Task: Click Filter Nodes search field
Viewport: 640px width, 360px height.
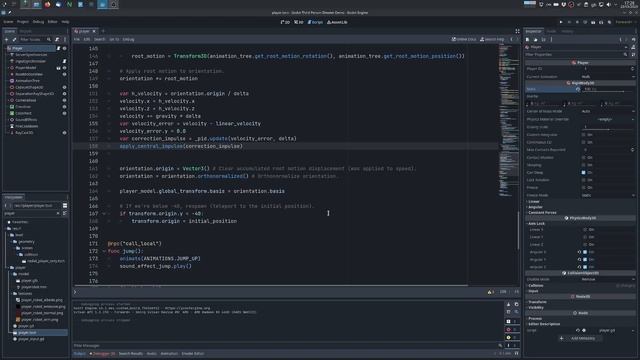Action: point(36,40)
